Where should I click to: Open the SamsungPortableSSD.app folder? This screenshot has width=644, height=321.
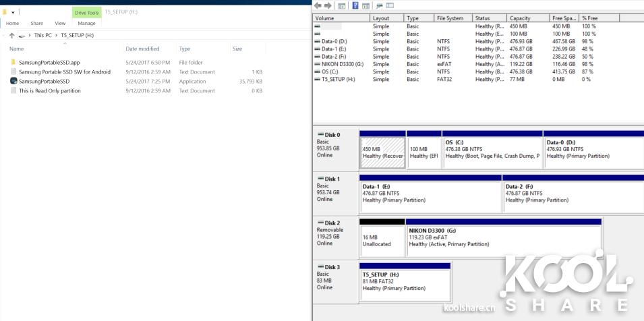coord(13,62)
